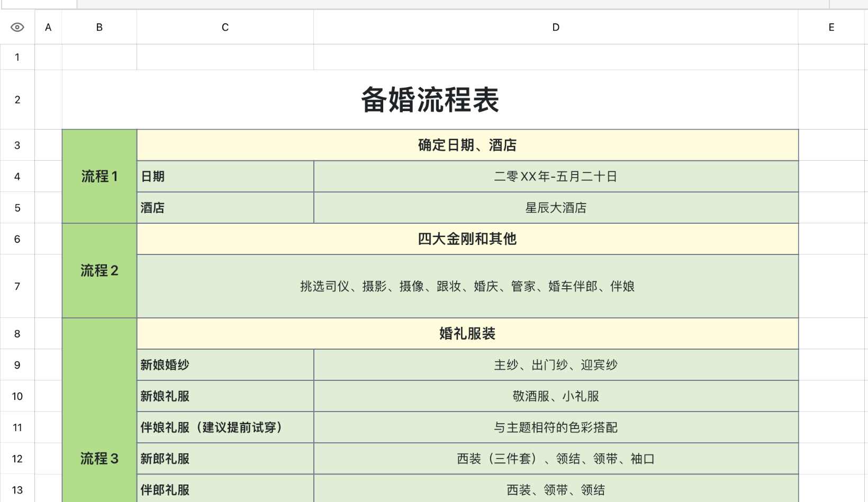
Task: Select row 6 header
Action: (17, 239)
